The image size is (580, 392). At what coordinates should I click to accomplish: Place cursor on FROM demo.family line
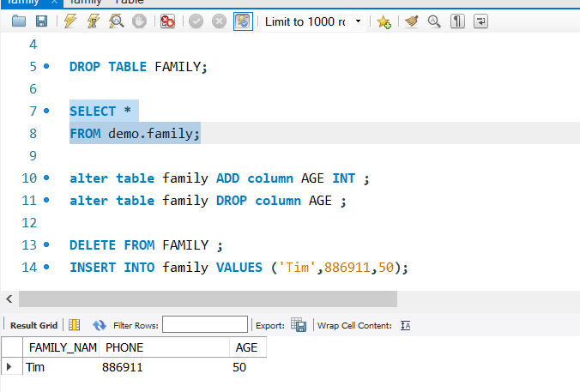pyautogui.click(x=135, y=134)
